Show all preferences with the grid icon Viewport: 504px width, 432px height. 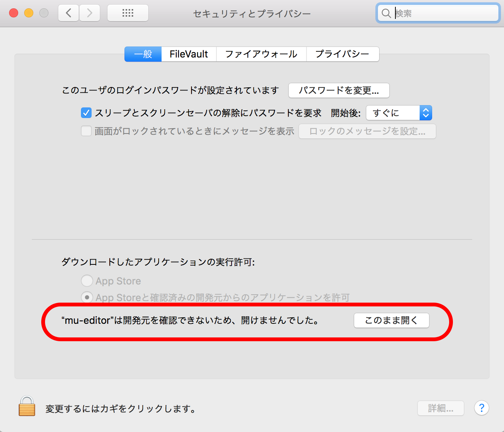pos(128,13)
